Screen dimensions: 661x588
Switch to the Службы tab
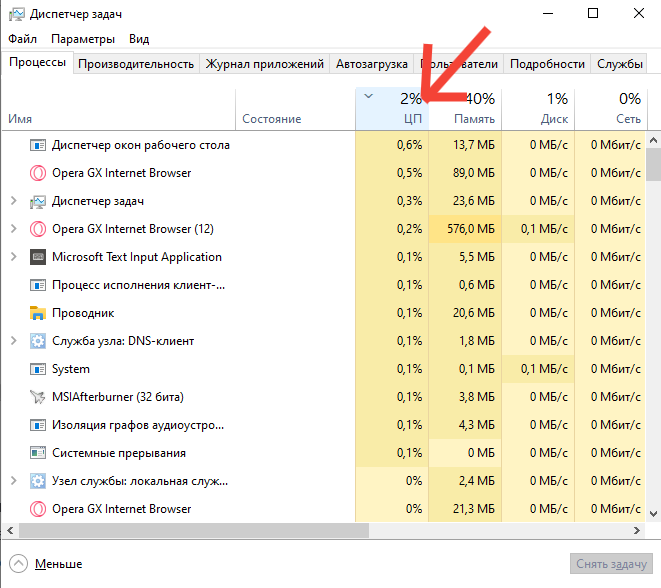(619, 64)
